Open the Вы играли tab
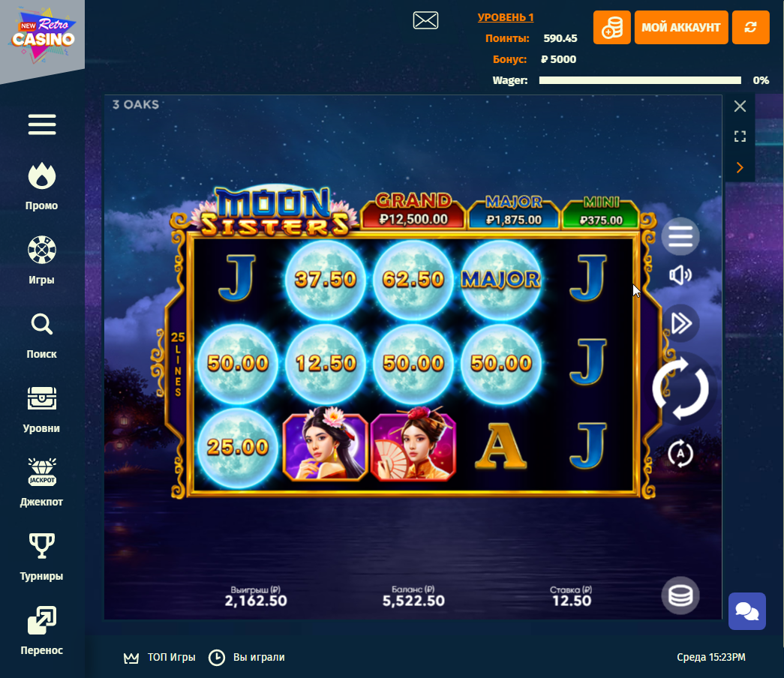Viewport: 784px width, 678px height. coord(247,658)
